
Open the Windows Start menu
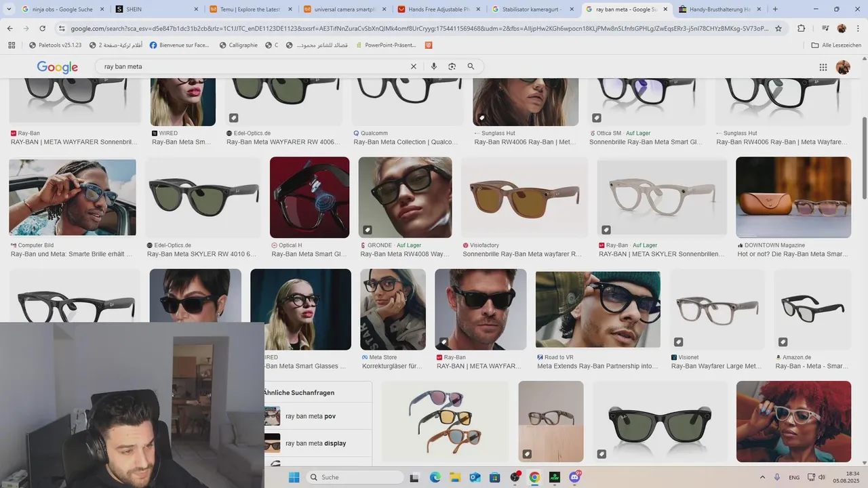(294, 477)
